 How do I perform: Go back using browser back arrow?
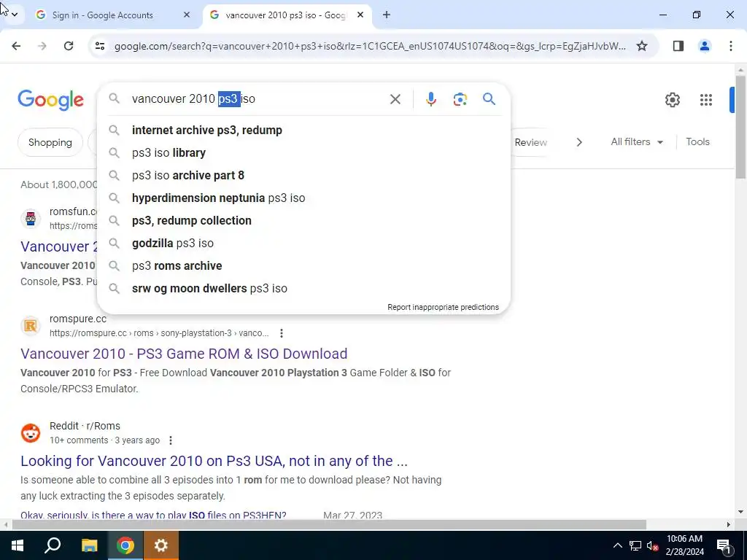tap(16, 46)
